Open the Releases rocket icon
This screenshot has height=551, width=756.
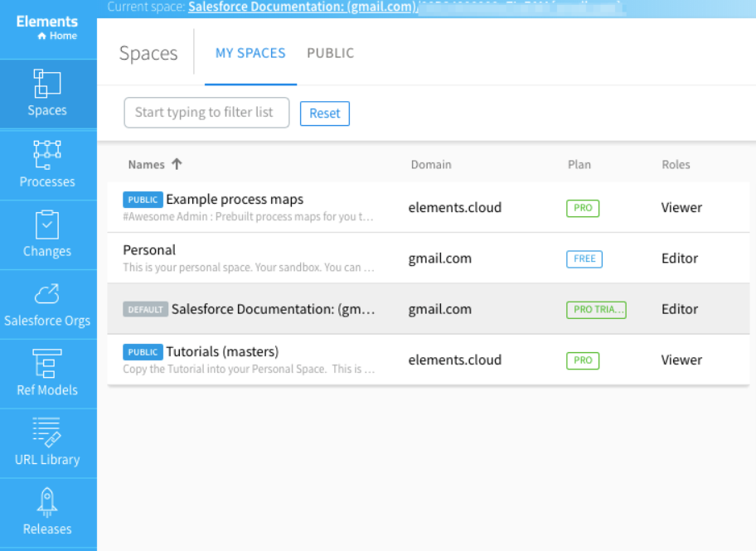47,502
